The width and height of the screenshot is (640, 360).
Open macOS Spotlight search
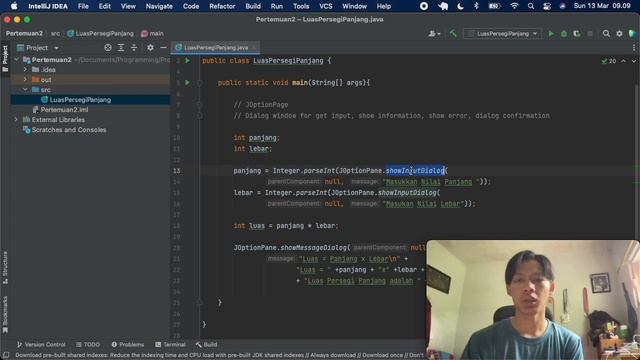tap(530, 6)
